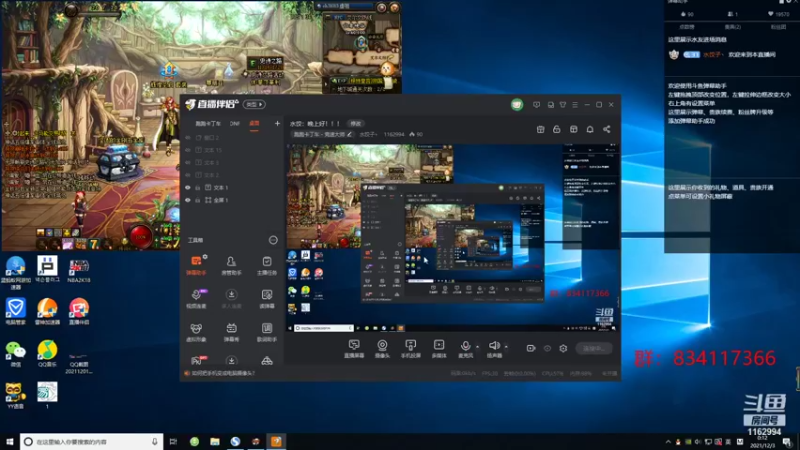Open the Sogou browser taskbar icon
Image resolution: width=800 pixels, height=450 pixels.
(235, 442)
